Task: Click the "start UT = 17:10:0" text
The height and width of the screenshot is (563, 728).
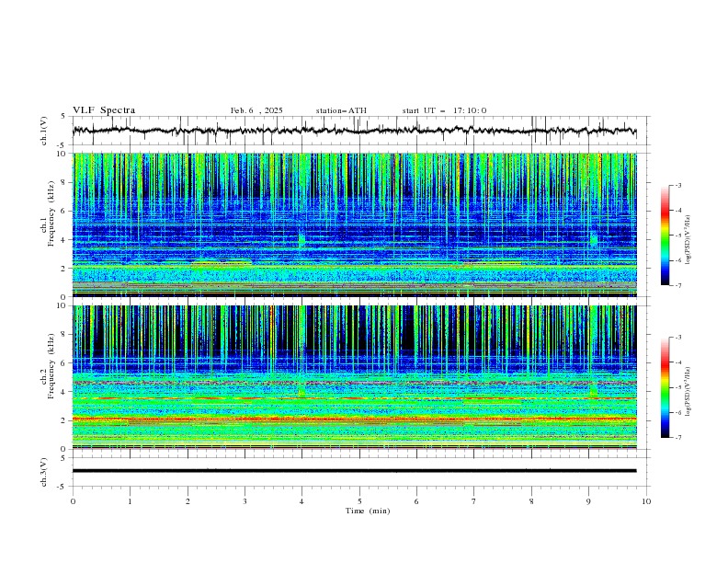Action: coord(444,110)
